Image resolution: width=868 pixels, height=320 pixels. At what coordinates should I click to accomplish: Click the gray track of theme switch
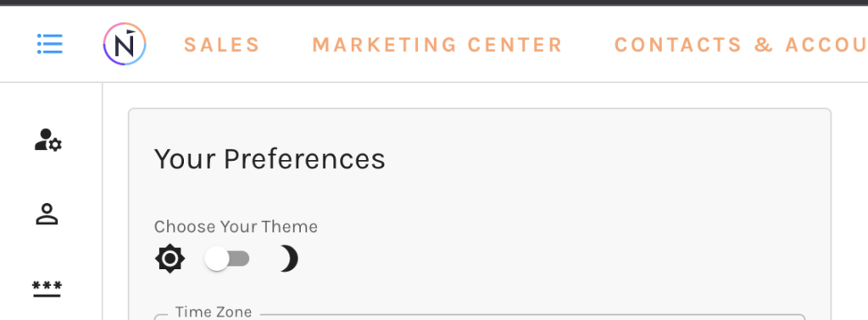239,259
